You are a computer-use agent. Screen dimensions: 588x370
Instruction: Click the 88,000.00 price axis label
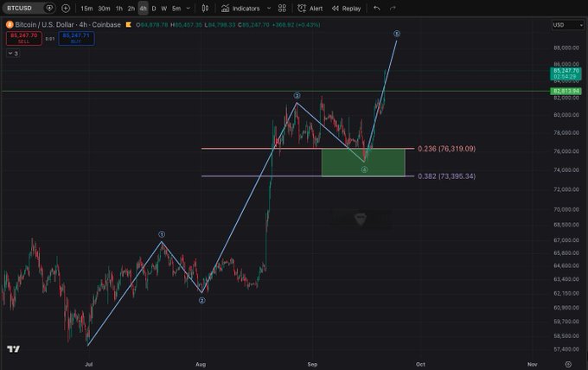[566, 48]
